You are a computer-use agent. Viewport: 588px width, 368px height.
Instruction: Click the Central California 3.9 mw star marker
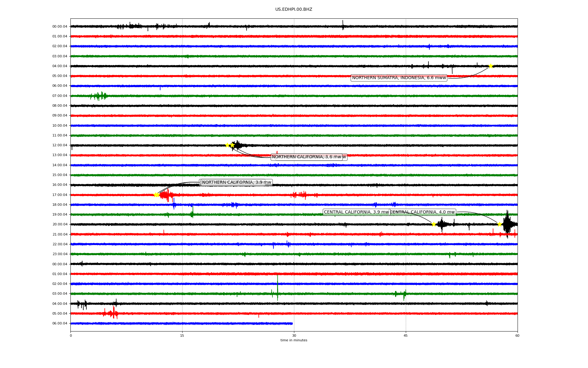pos(434,224)
